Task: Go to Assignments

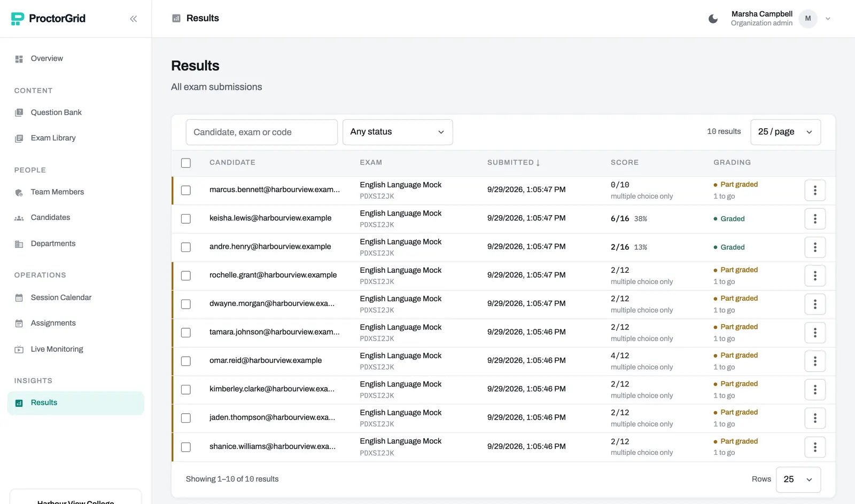Action: [76, 324]
